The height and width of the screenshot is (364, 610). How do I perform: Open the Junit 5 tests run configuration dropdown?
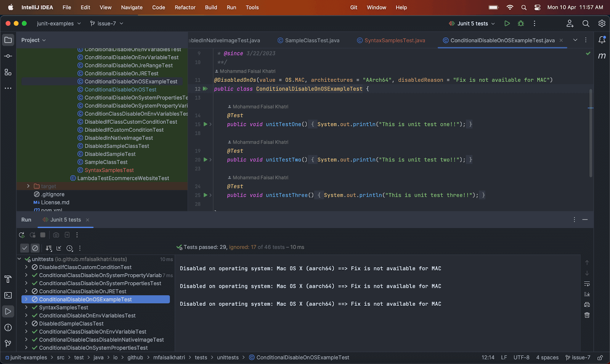472,24
